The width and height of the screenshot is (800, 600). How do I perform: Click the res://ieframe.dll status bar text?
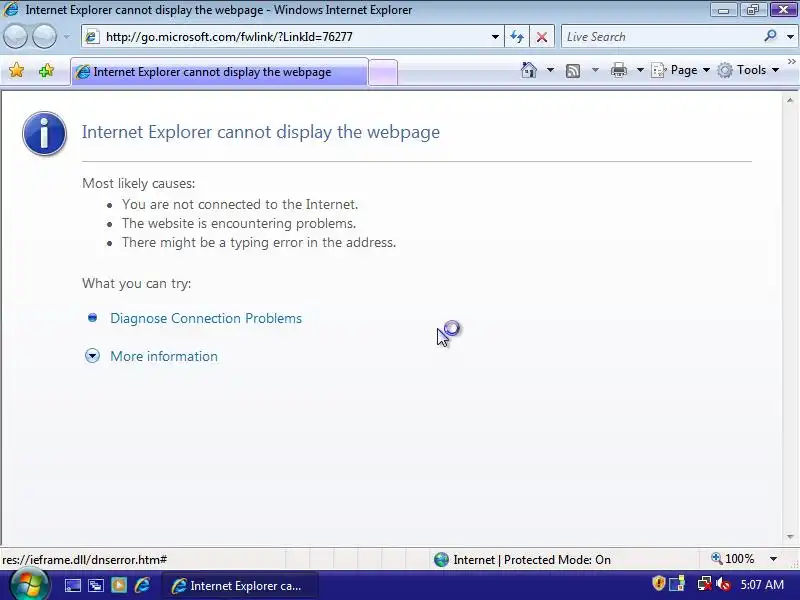click(x=85, y=560)
